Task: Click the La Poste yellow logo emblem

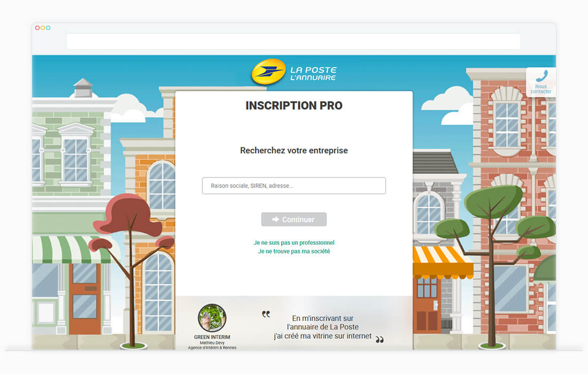Action: point(268,72)
